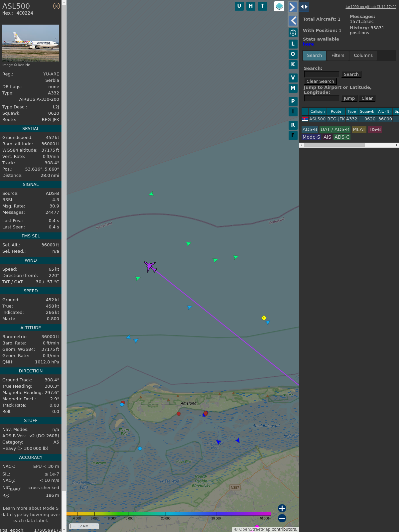The image size is (399, 532).
Task: Click the Jump to Airport input field
Action: [x=322, y=98]
